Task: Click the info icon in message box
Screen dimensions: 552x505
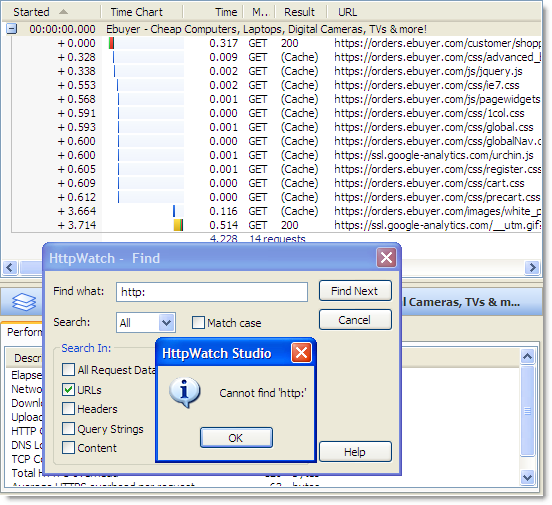Action: (x=184, y=393)
